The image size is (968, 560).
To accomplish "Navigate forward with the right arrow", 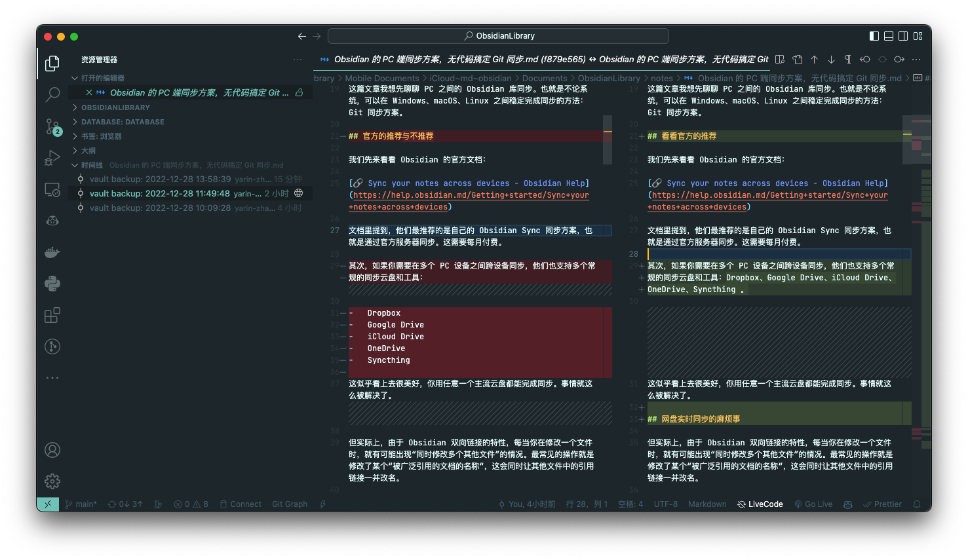I will [x=317, y=36].
